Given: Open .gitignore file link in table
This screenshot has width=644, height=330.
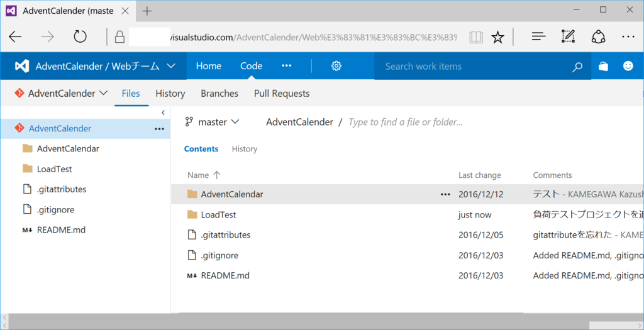Looking at the screenshot, I should click(219, 255).
